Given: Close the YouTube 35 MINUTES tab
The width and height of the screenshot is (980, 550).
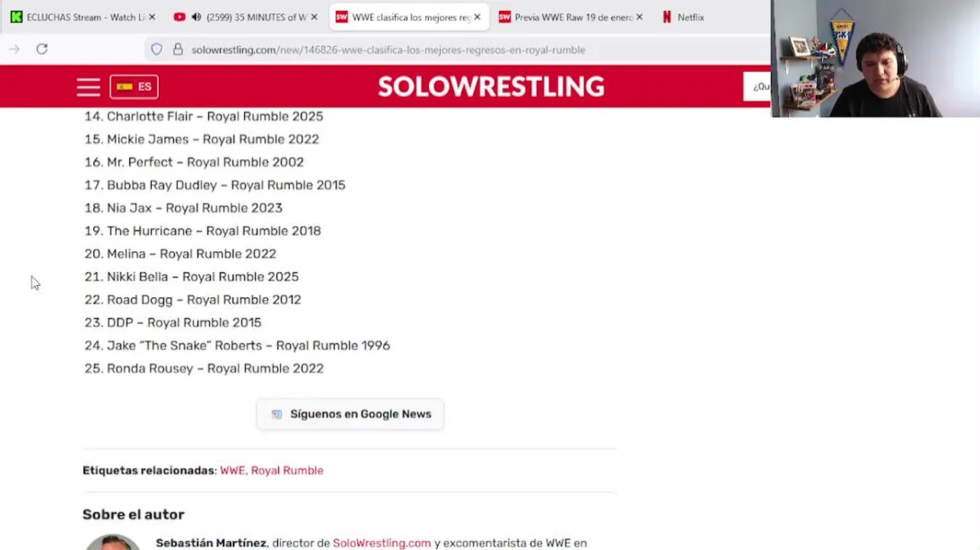Looking at the screenshot, I should pos(314,17).
